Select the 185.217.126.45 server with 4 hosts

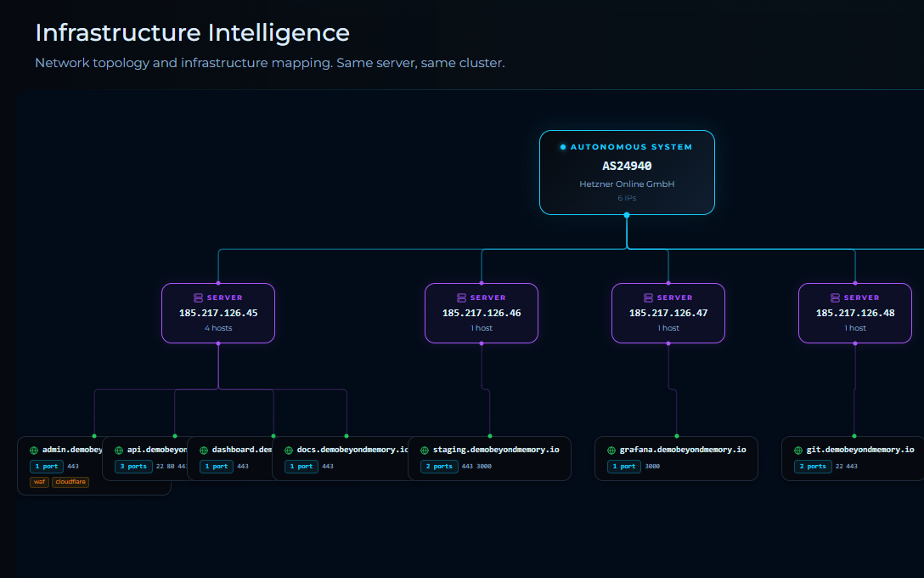(x=218, y=313)
